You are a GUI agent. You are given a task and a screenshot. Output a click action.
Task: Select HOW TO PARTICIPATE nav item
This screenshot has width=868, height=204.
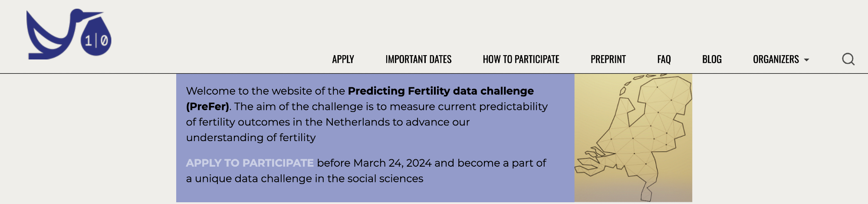[x=521, y=59]
